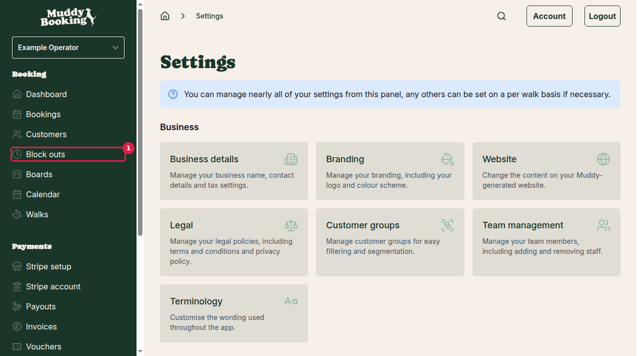
Task: Click the help circle in the info banner
Action: tap(172, 94)
